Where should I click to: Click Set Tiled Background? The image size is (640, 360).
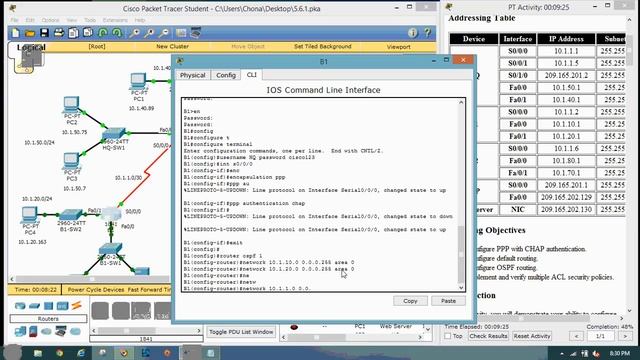[322, 47]
